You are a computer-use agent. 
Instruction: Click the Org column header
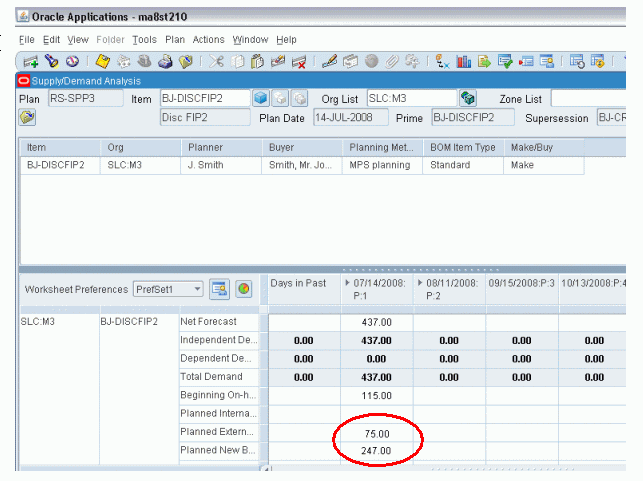pos(141,148)
